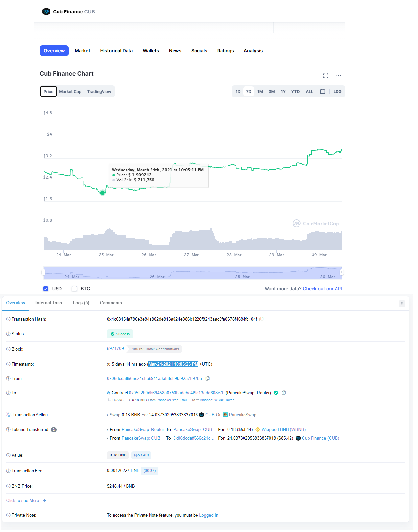
Task: Open the Wallets tab
Action: pos(151,51)
